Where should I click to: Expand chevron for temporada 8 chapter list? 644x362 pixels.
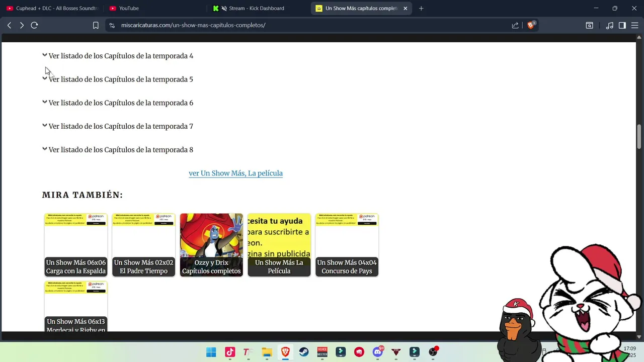point(45,149)
